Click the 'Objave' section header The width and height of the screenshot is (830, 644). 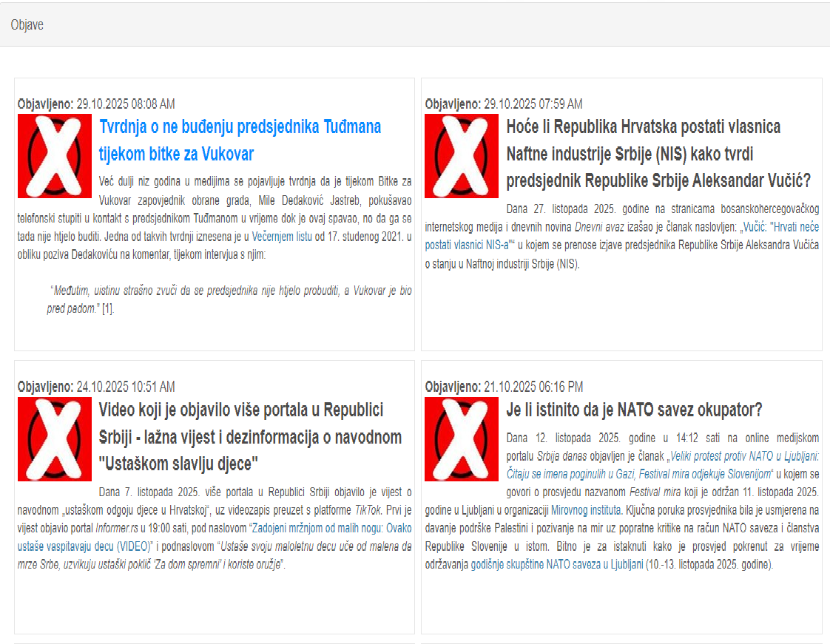point(27,25)
